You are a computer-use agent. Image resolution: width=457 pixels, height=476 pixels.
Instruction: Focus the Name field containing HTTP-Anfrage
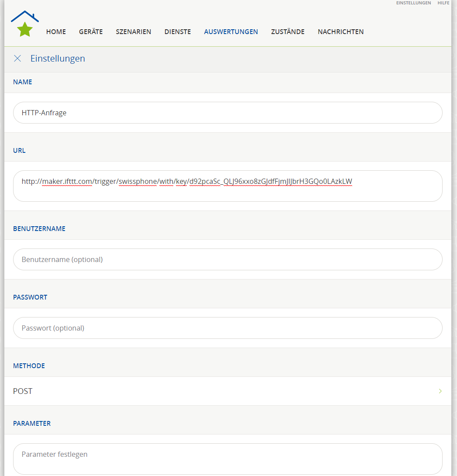(227, 113)
